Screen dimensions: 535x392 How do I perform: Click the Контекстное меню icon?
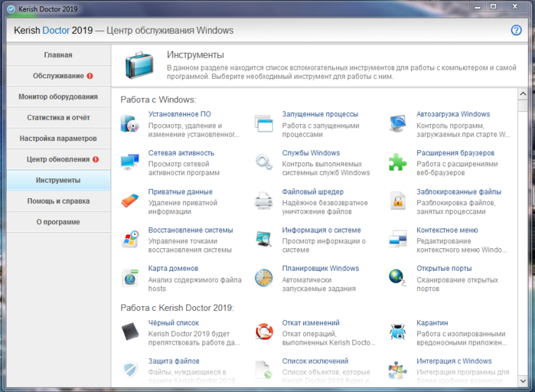398,239
